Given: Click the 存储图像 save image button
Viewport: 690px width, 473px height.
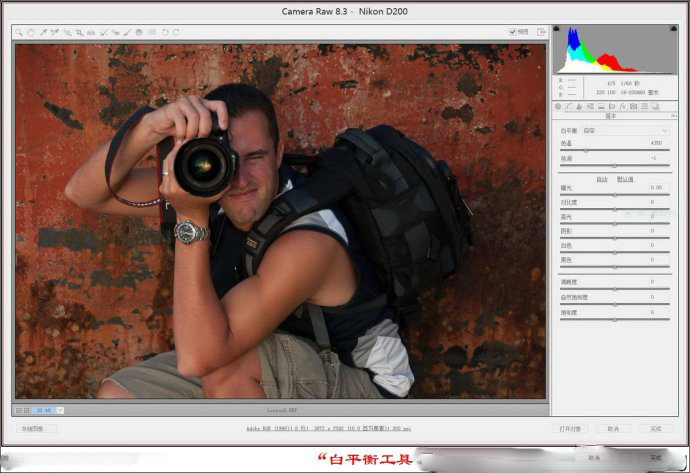Looking at the screenshot, I should point(37,429).
